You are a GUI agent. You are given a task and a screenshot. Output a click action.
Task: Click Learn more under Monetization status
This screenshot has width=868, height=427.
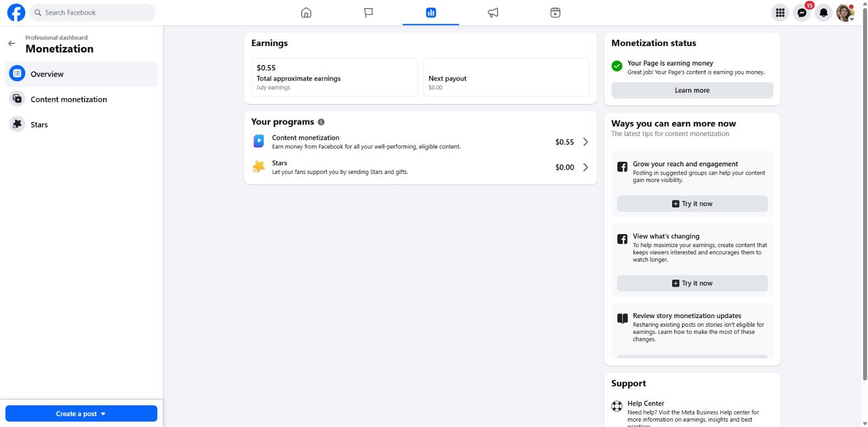pos(692,90)
